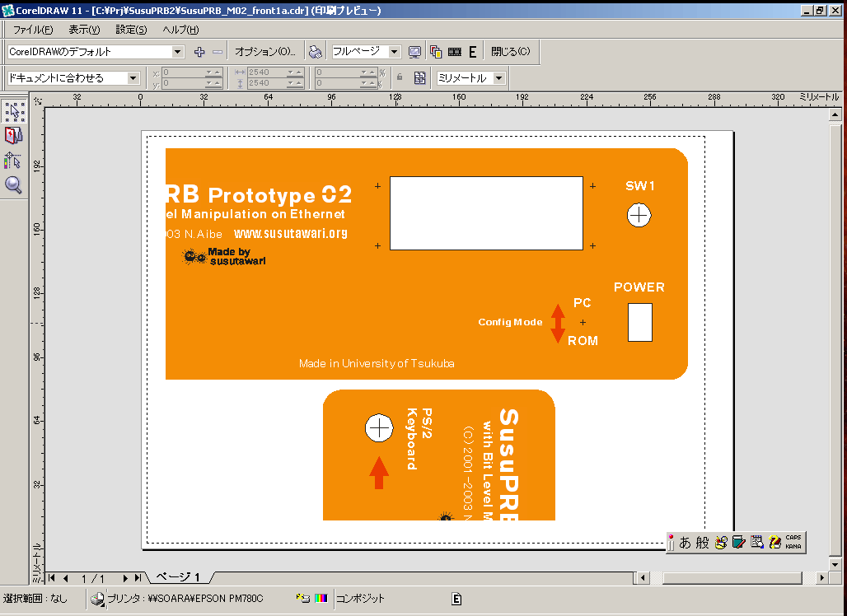Select the ページ 1 tab
This screenshot has width=847, height=616.
click(179, 577)
